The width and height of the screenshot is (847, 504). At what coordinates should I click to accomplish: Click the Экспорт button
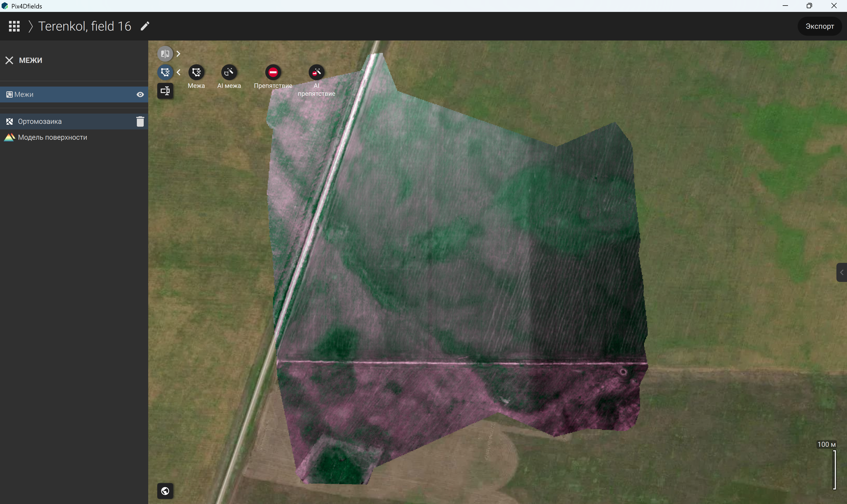coord(819,26)
